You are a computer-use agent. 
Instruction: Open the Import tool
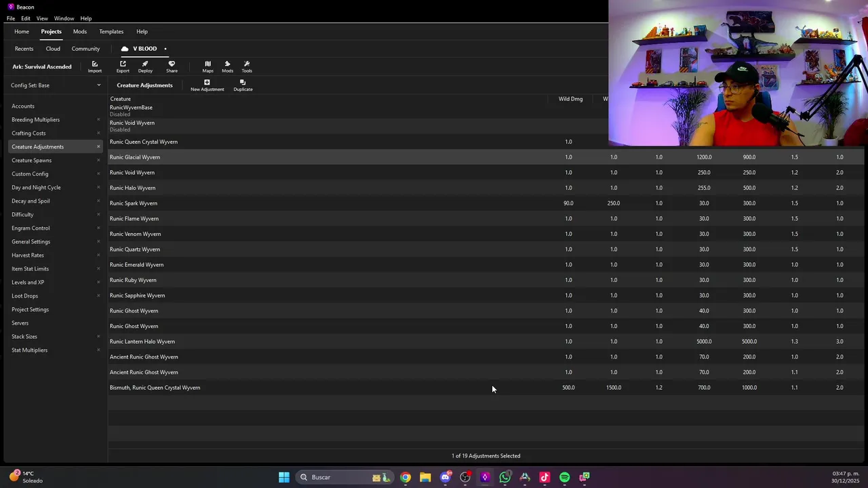(x=95, y=66)
